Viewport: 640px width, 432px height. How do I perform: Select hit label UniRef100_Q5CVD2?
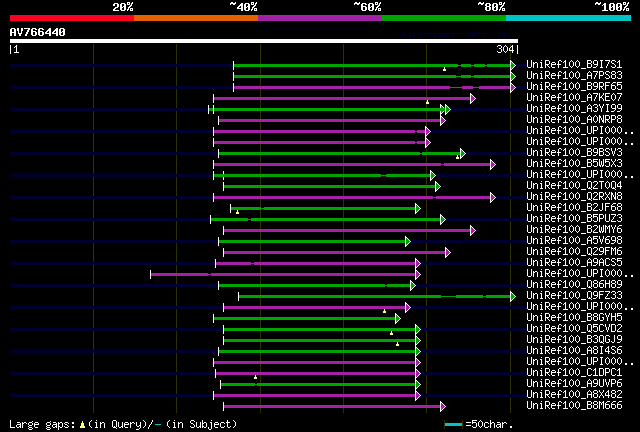click(x=574, y=329)
